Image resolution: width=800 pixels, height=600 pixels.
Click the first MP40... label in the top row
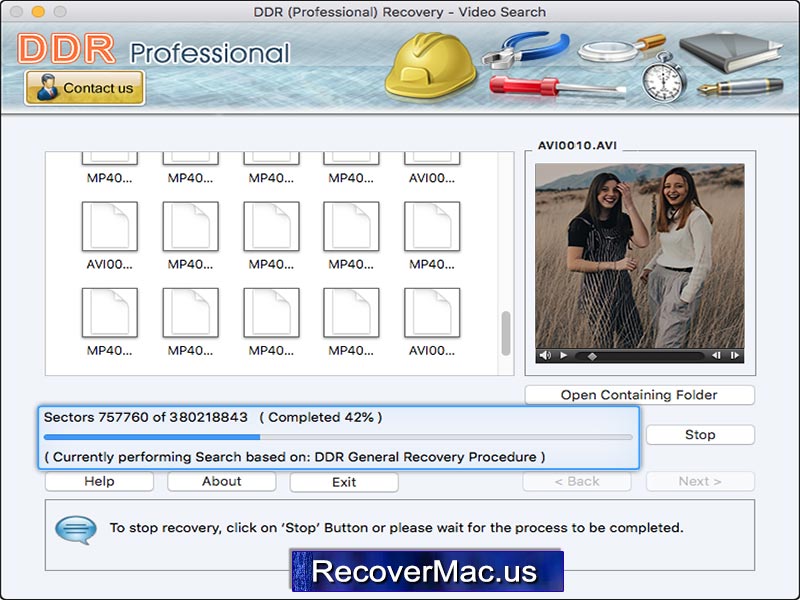point(109,178)
